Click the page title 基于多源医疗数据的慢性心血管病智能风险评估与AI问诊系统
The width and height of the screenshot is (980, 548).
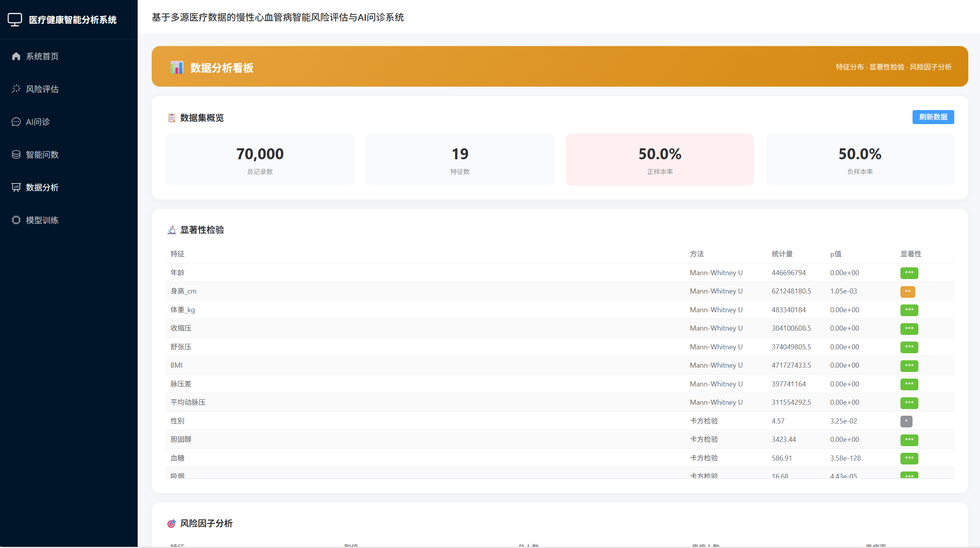(278, 17)
